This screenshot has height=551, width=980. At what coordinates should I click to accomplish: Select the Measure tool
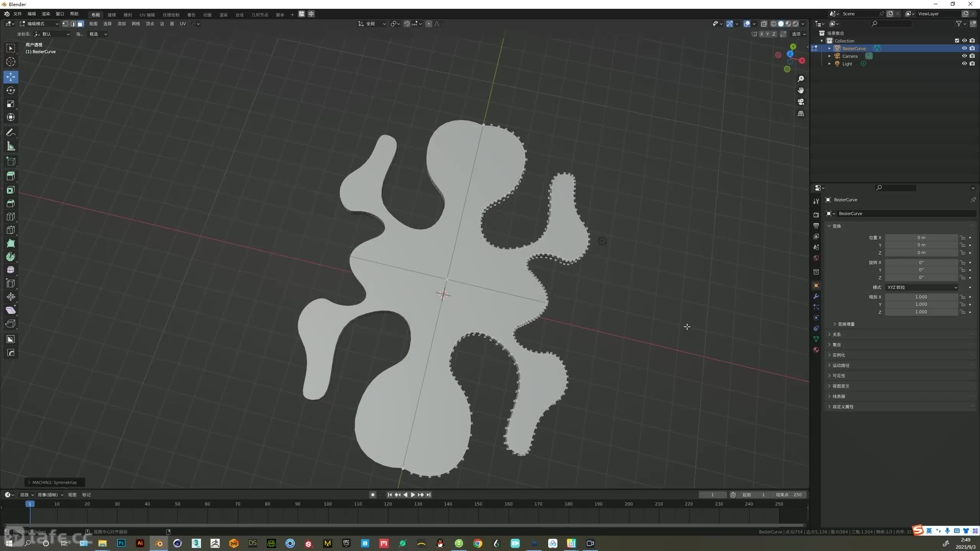[x=11, y=146]
